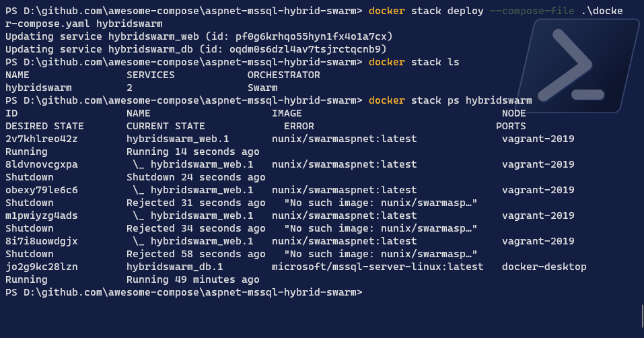Image resolution: width=644 pixels, height=338 pixels.
Task: Click the CURRENT STATE column header
Action: (166, 126)
